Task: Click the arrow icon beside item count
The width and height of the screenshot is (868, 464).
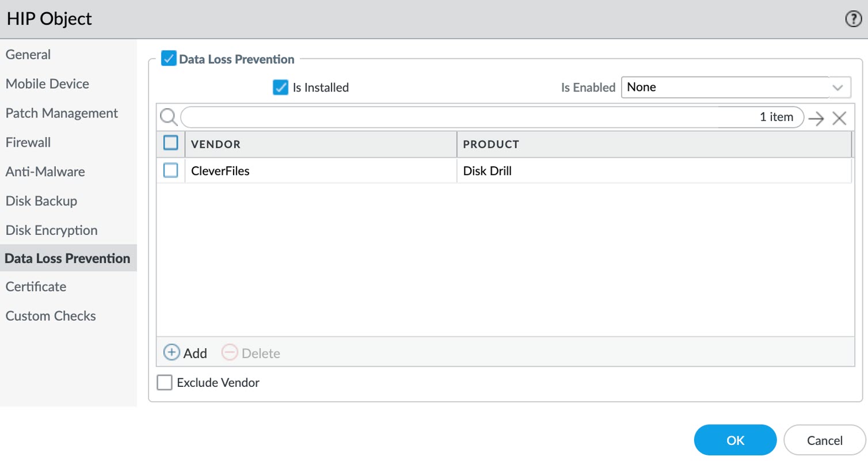Action: click(x=816, y=119)
